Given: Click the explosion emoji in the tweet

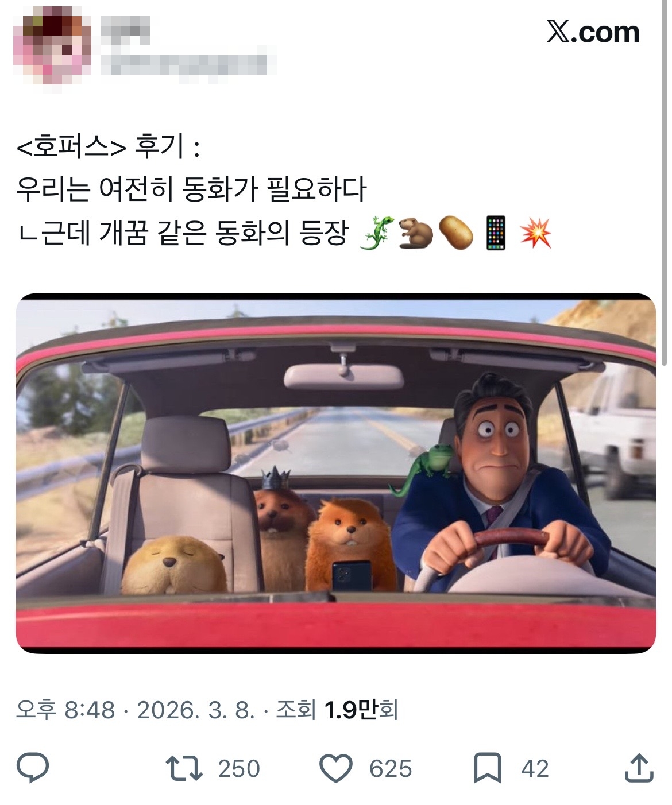Looking at the screenshot, I should pos(535,233).
